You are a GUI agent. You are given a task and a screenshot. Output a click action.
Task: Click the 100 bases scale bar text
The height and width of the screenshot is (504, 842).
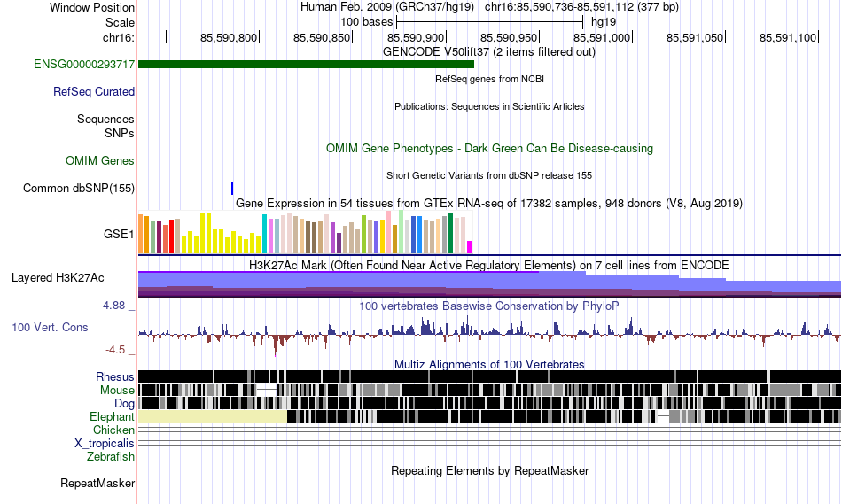(367, 22)
